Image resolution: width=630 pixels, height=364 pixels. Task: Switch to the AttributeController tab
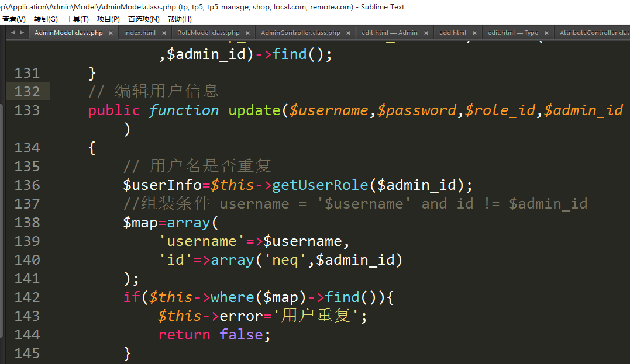pos(594,33)
